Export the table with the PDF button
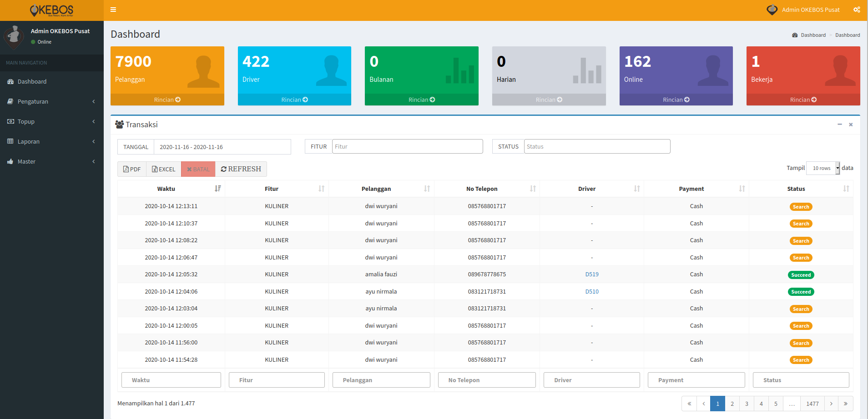 (x=132, y=169)
